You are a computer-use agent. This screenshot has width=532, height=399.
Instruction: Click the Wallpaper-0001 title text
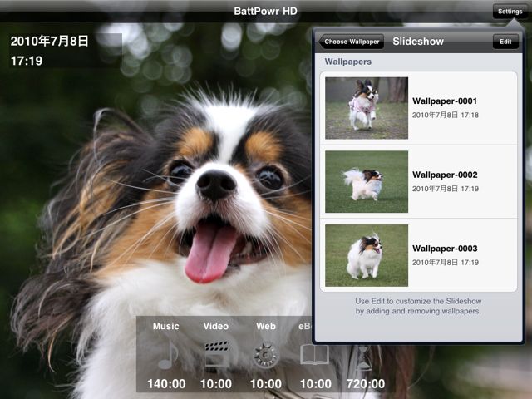[x=445, y=101]
